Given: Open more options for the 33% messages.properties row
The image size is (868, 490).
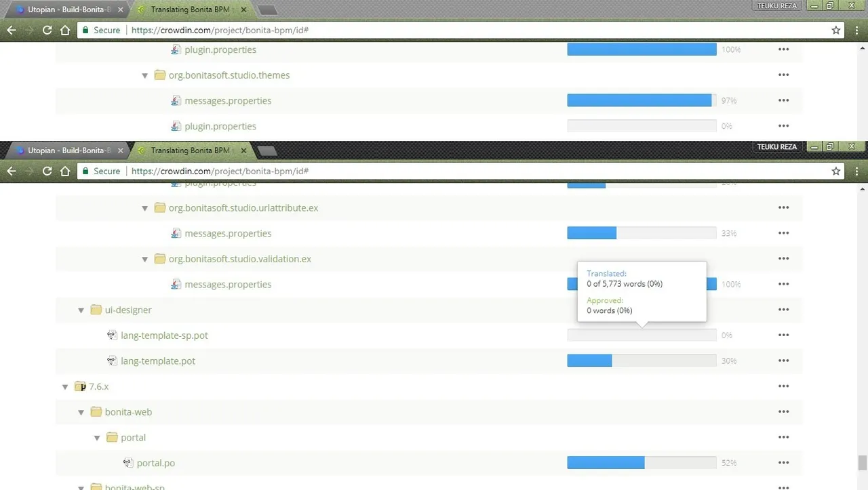Looking at the screenshot, I should coord(784,233).
